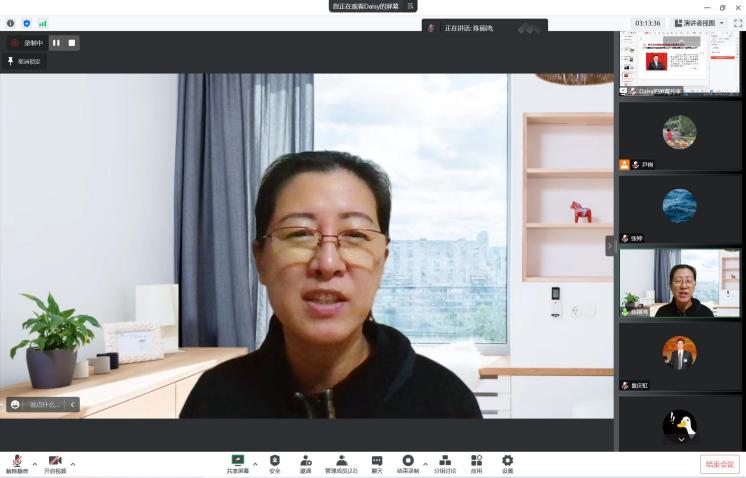
Task: Pause the ongoing recording
Action: tap(56, 43)
